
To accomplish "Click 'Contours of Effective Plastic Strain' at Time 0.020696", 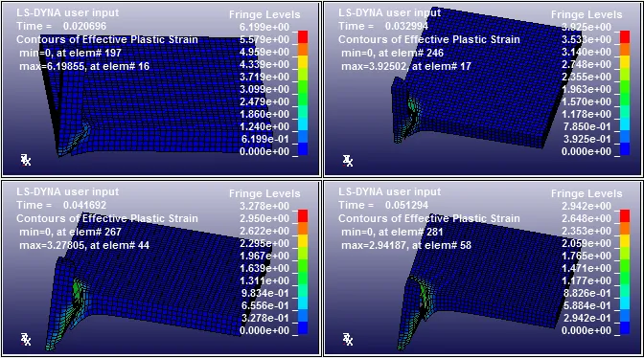I will pos(107,40).
